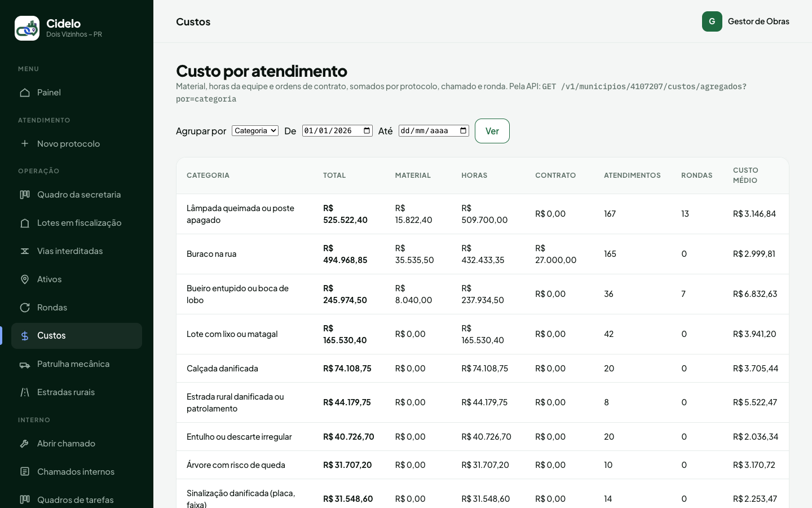Click the Ativos pin icon
The height and width of the screenshot is (508, 812).
click(x=25, y=279)
